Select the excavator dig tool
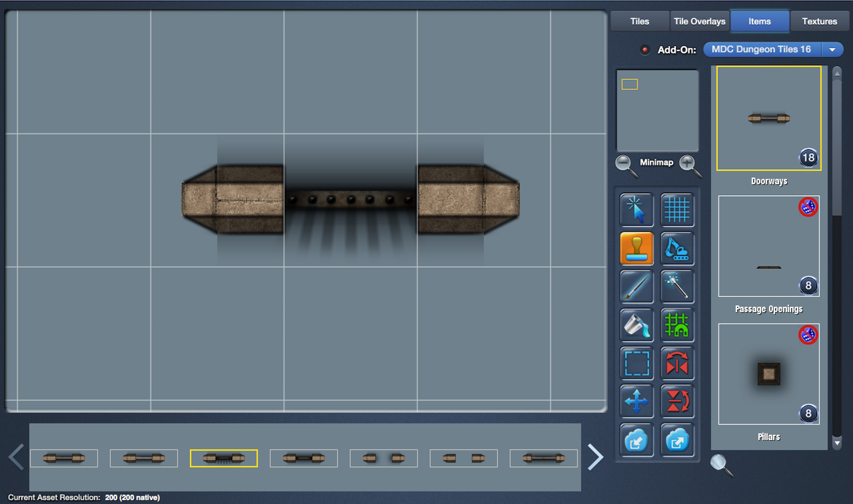Image resolution: width=853 pixels, height=504 pixels. [x=677, y=249]
